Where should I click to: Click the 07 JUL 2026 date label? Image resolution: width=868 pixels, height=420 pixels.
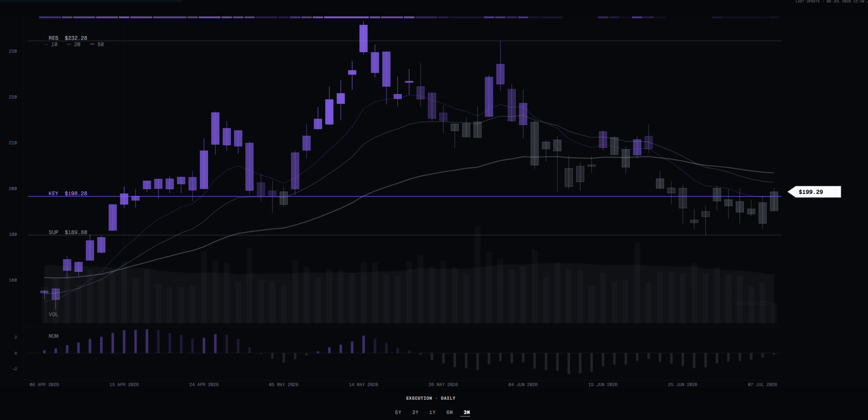click(x=762, y=385)
